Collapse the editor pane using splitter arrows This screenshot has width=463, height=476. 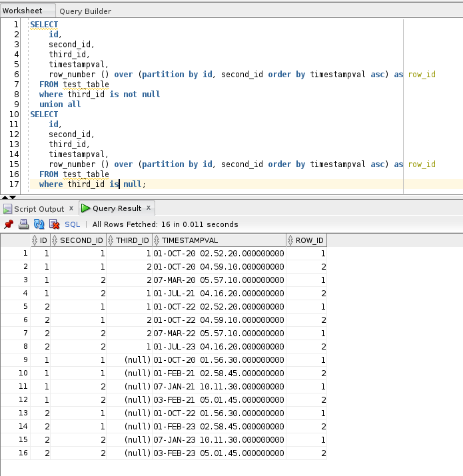point(5,197)
